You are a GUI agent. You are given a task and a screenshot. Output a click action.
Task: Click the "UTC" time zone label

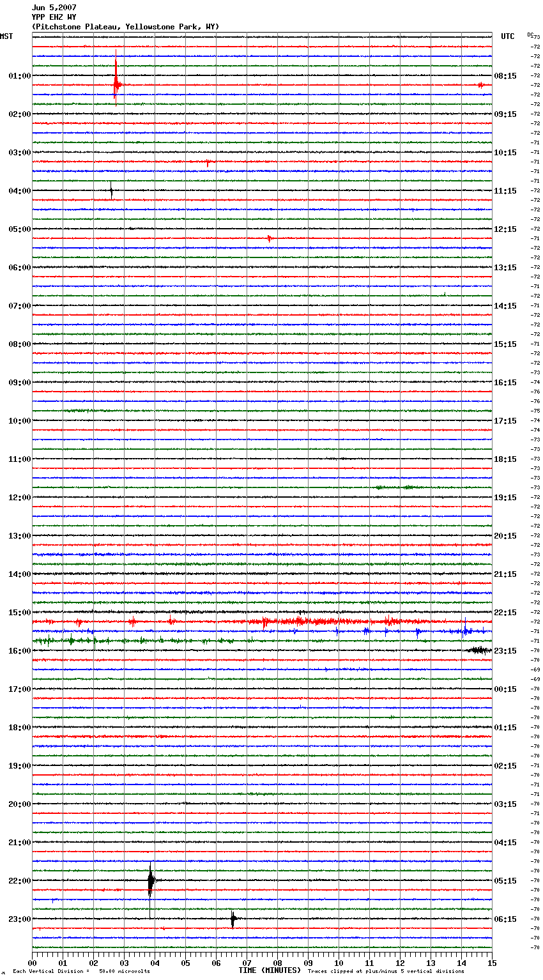coord(508,36)
